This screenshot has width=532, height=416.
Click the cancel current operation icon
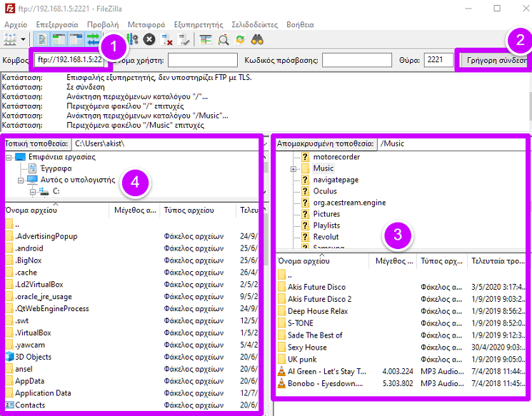pyautogui.click(x=149, y=40)
